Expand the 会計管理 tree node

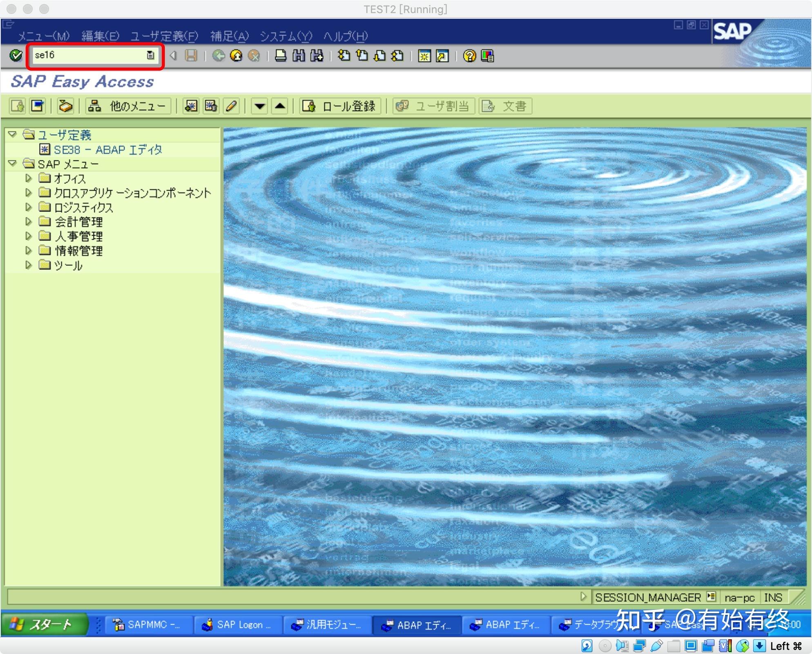tap(29, 222)
